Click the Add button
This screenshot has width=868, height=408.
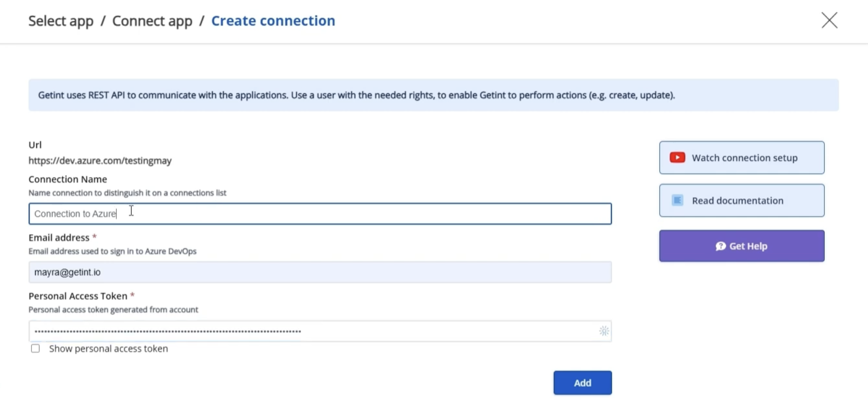point(583,383)
